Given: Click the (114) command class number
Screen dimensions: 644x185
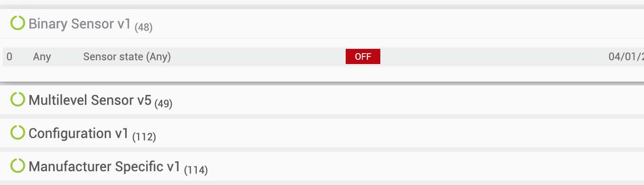Looking at the screenshot, I should [196, 170].
